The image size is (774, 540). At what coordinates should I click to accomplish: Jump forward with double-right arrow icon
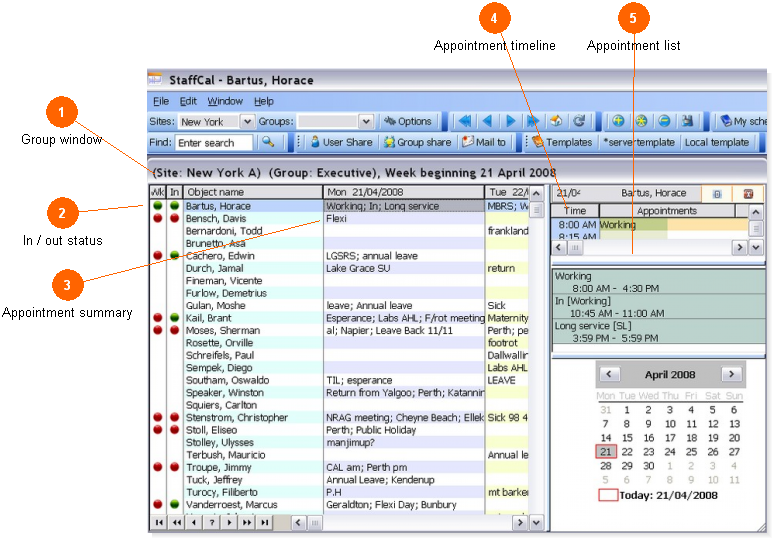pyautogui.click(x=533, y=121)
